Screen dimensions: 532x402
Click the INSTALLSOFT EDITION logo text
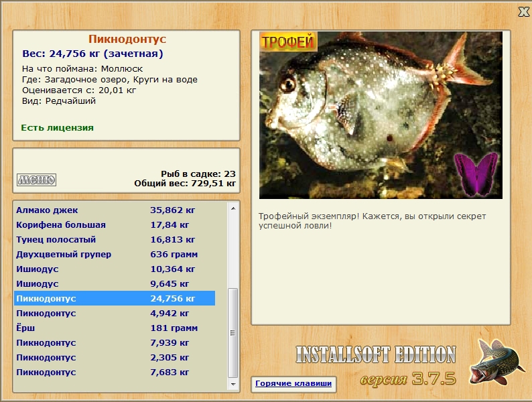(x=376, y=355)
